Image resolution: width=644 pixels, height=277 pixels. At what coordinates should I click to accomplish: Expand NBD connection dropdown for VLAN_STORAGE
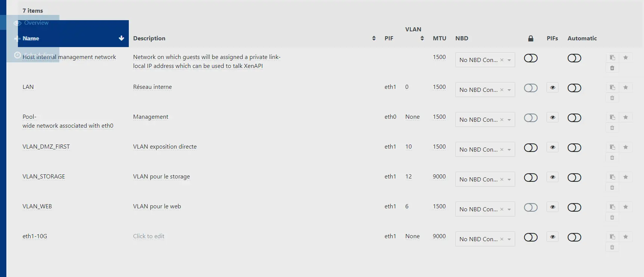pos(509,180)
